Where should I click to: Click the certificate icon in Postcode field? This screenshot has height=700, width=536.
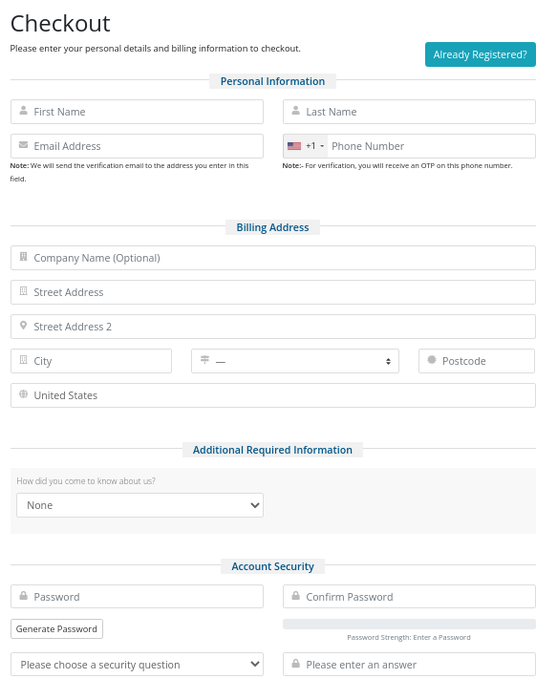pos(431,359)
